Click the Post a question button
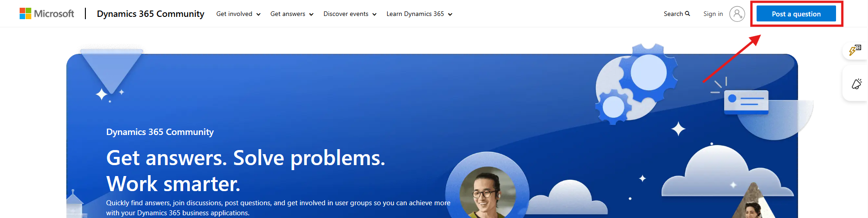The width and height of the screenshot is (868, 218). click(x=796, y=14)
